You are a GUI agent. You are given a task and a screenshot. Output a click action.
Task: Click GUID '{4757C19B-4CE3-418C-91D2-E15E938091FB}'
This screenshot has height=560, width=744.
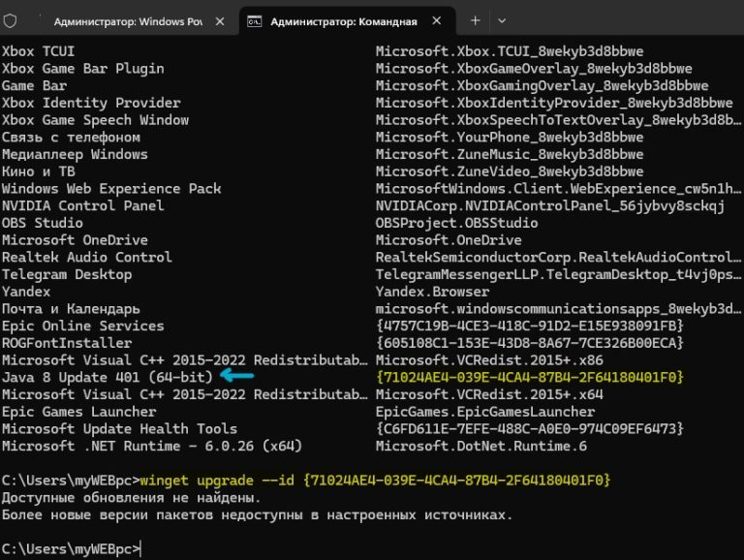[x=530, y=327]
